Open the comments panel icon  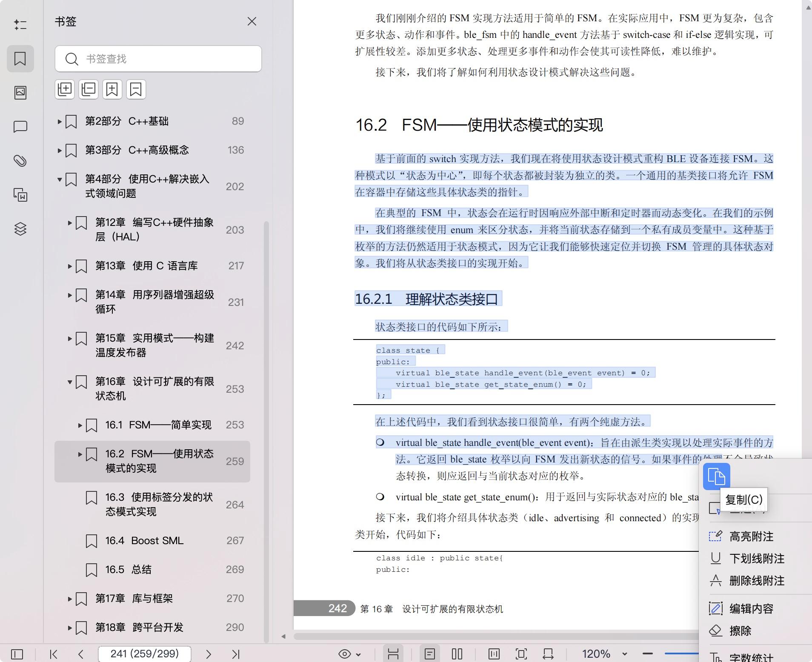point(20,127)
